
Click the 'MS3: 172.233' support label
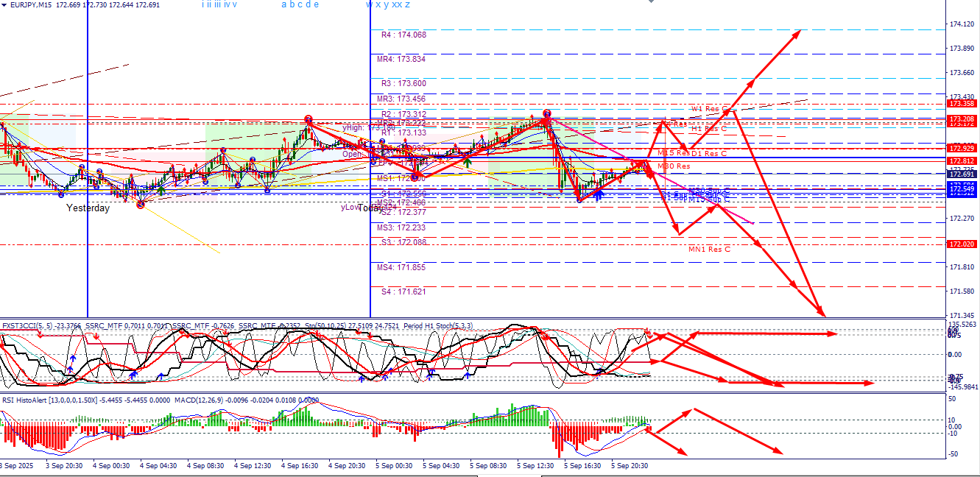401,227
